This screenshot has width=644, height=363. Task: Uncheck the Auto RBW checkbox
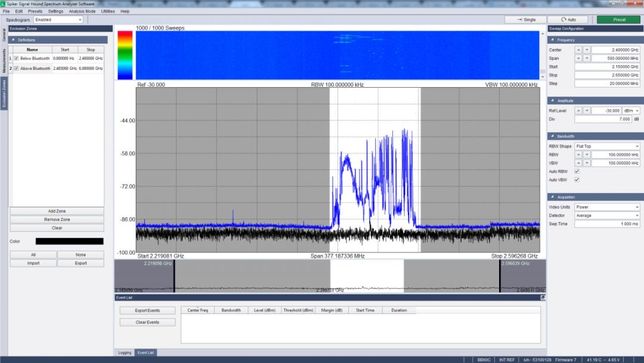tap(577, 171)
